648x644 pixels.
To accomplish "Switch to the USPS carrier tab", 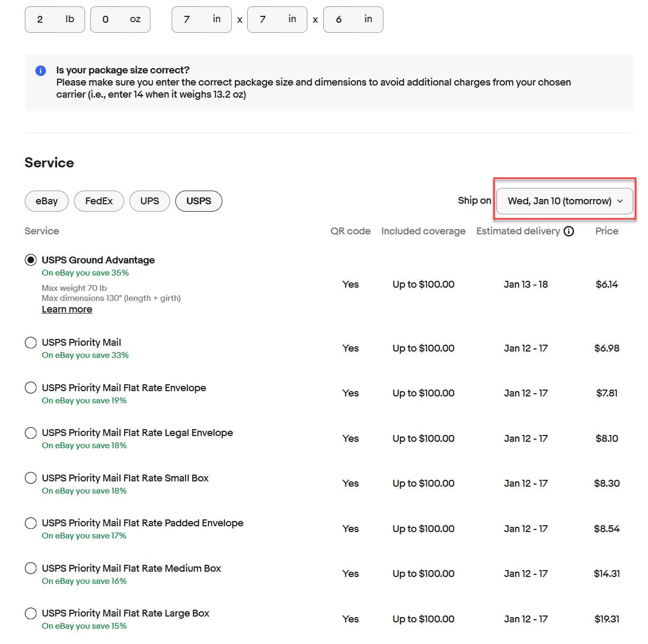I will [199, 201].
